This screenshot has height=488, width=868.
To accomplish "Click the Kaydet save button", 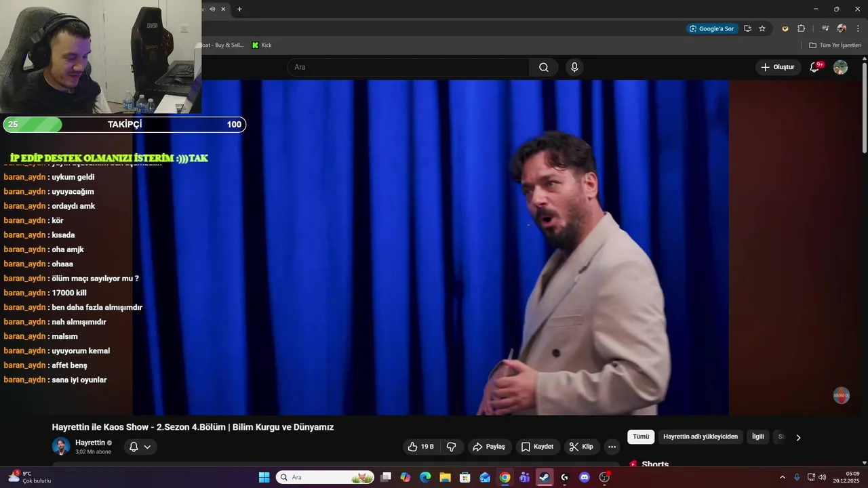I will click(537, 447).
